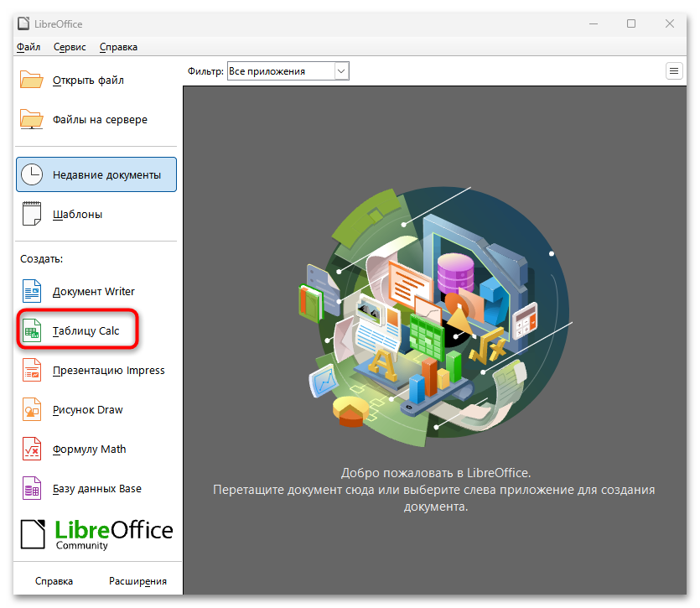The image size is (700, 608).
Task: Click the Open File folder icon
Action: coord(32,81)
